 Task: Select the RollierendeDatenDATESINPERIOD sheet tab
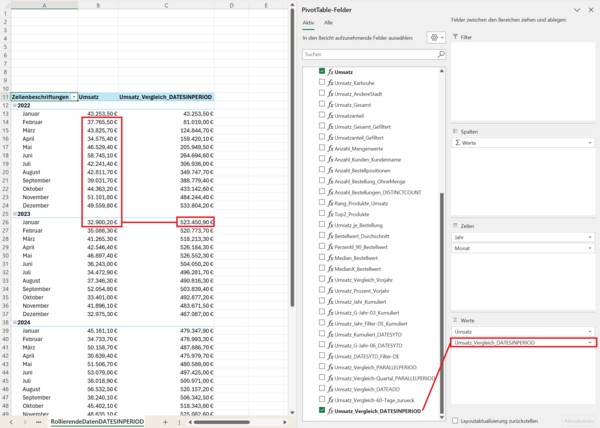click(x=97, y=422)
